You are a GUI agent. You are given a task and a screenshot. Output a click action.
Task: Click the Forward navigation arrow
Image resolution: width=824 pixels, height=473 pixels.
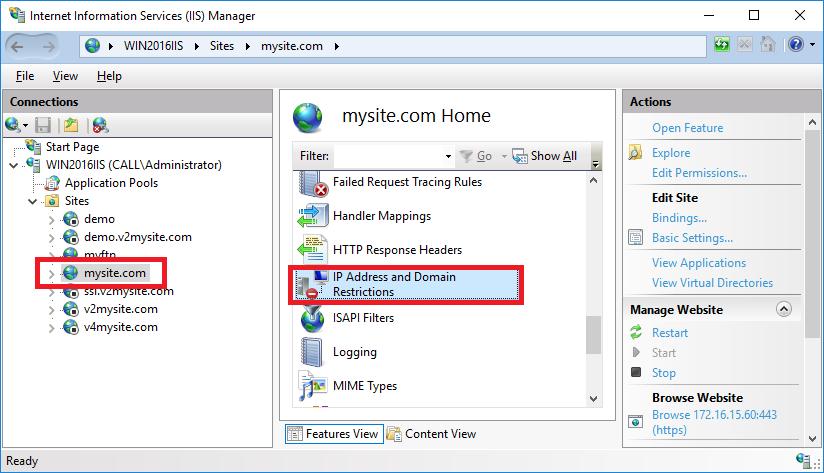point(48,47)
